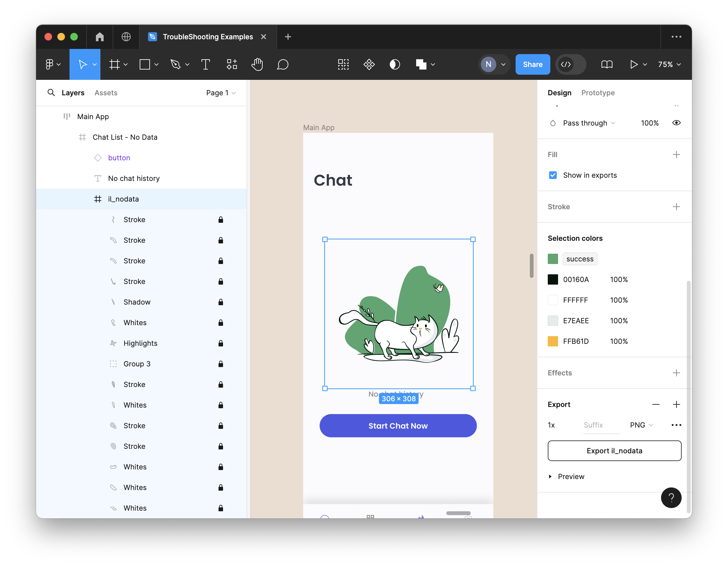Switch to the Prototype tab
The image size is (728, 566).
coord(598,93)
